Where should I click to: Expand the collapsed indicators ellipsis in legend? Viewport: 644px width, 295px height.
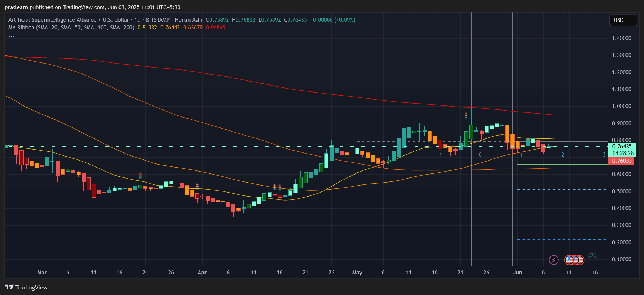coord(11,36)
